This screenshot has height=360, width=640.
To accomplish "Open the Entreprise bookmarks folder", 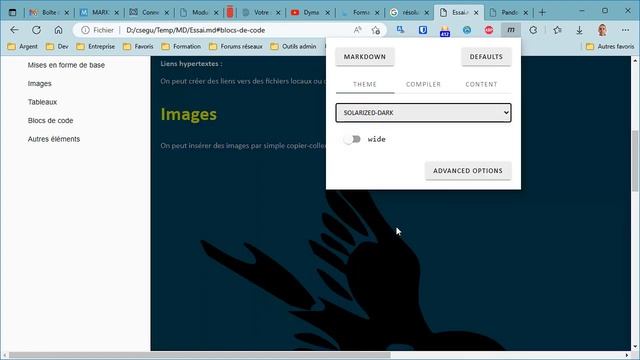I will pos(96,47).
